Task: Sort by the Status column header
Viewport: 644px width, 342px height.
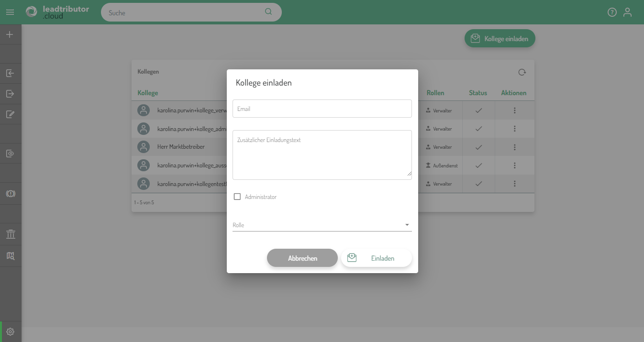Action: point(477,93)
